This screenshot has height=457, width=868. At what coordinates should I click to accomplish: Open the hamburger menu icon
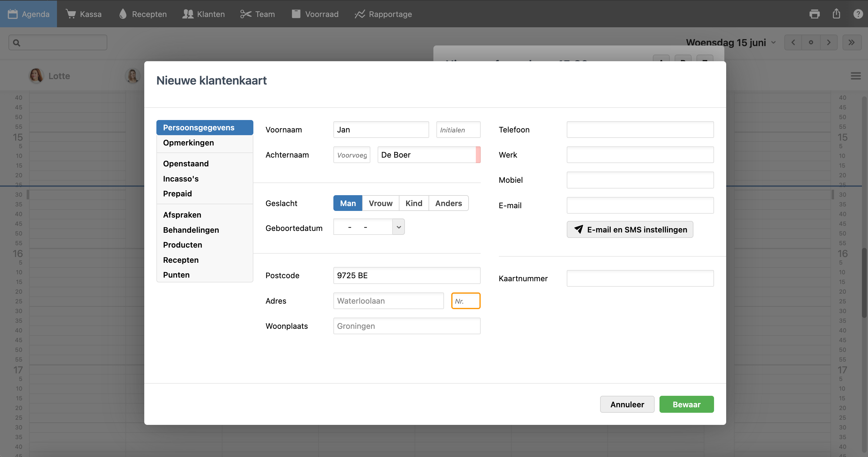click(856, 76)
